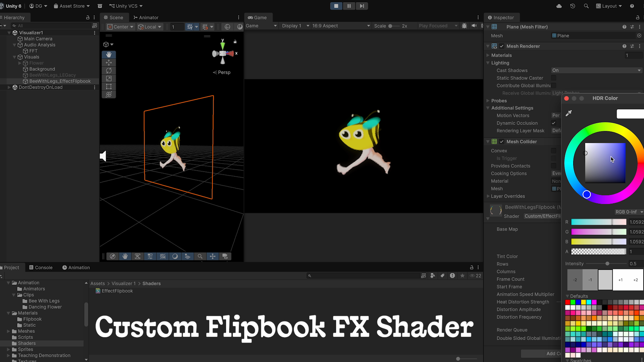
Task: Select the Move tool in Scene toolbar
Action: [109, 63]
